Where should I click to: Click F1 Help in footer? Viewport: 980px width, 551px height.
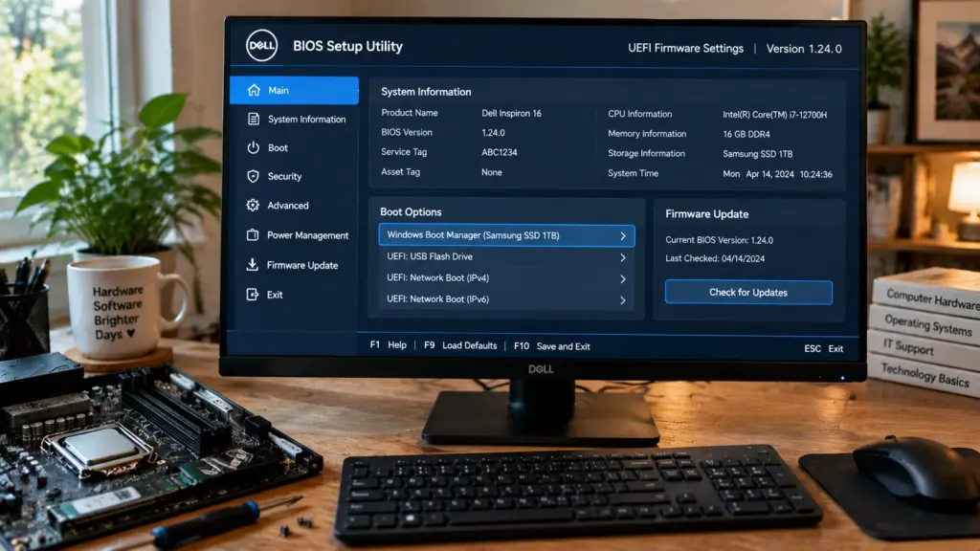(x=389, y=344)
